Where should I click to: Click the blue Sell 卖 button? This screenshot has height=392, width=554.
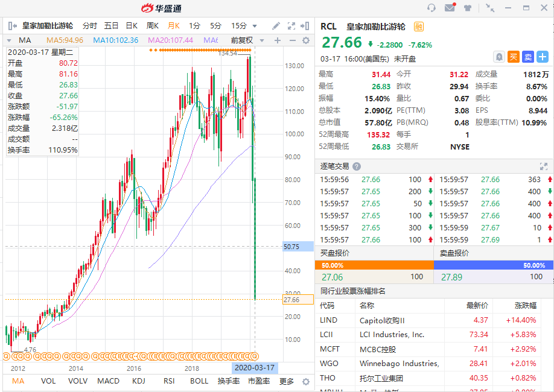pyautogui.click(x=528, y=57)
